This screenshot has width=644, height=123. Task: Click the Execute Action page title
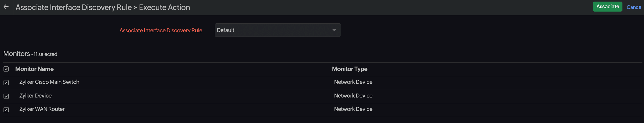point(164,7)
